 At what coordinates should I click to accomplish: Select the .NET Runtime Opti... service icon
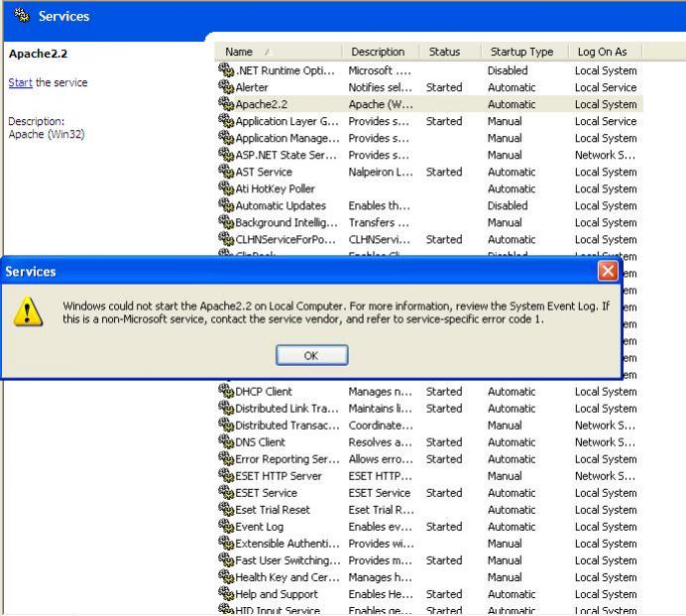coord(226,70)
